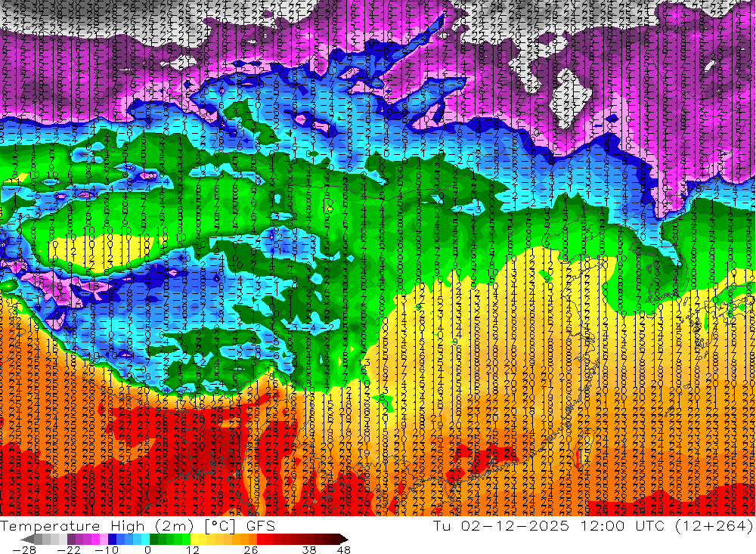756x554 pixels.
Task: Click the dark right arrow of legend
Action: [x=343, y=539]
